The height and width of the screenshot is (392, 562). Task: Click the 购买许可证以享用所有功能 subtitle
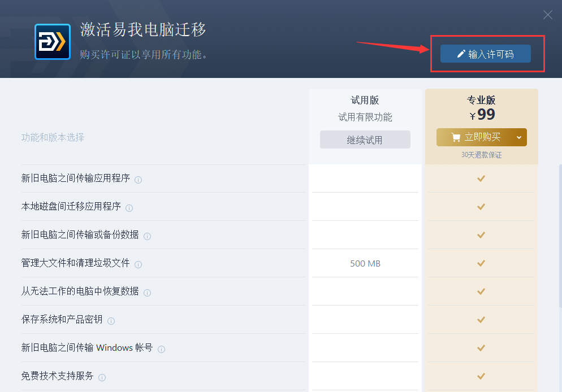144,54
